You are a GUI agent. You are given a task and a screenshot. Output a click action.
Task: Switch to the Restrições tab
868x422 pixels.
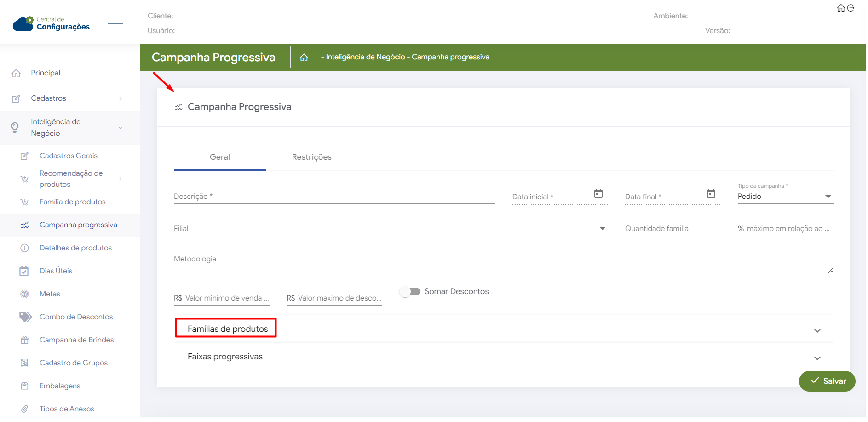click(x=311, y=157)
